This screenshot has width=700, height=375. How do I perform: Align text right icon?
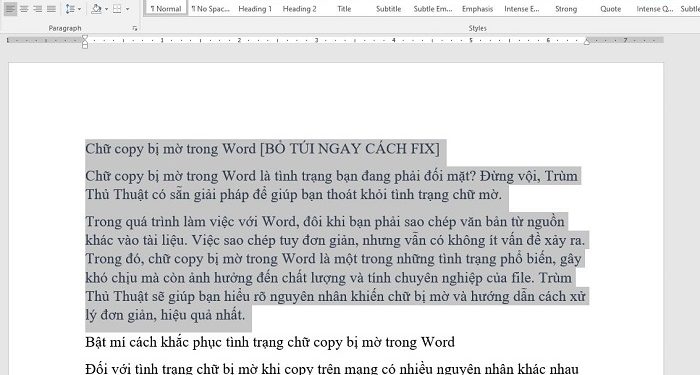(38, 8)
